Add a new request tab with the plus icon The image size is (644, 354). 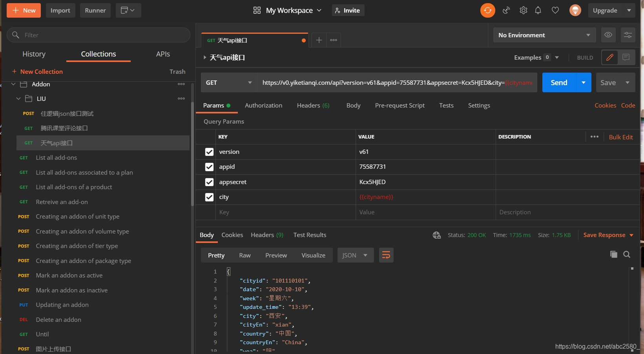pyautogui.click(x=319, y=40)
